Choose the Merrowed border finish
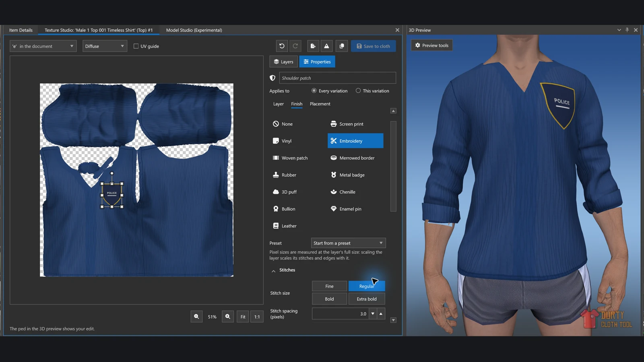The image size is (644, 362). [x=355, y=158]
